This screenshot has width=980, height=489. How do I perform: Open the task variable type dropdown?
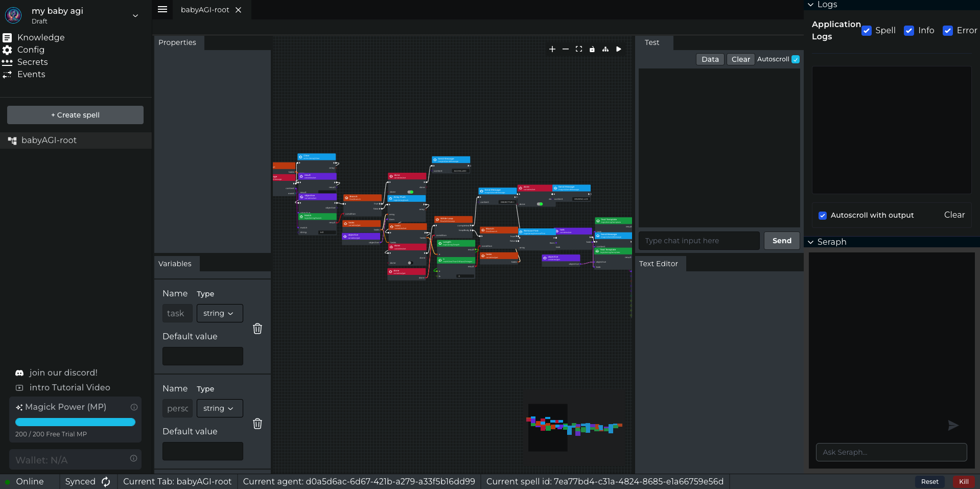[219, 313]
